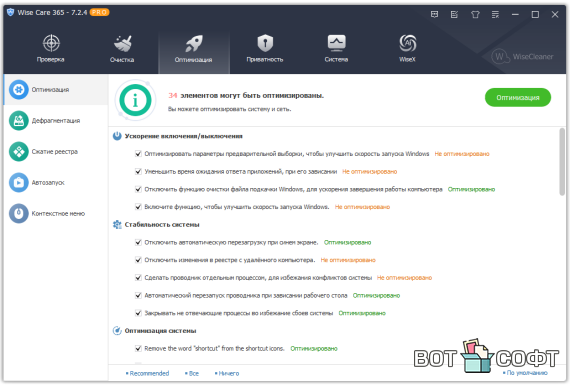The image size is (570, 386).
Task: Uncheck 'Отключить функцию очистки файла подкачки' checkbox
Action: point(138,189)
